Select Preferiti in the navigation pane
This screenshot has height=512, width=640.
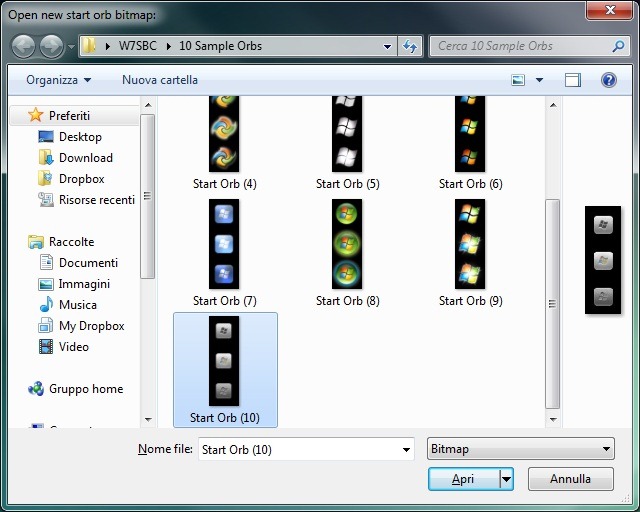point(69,116)
